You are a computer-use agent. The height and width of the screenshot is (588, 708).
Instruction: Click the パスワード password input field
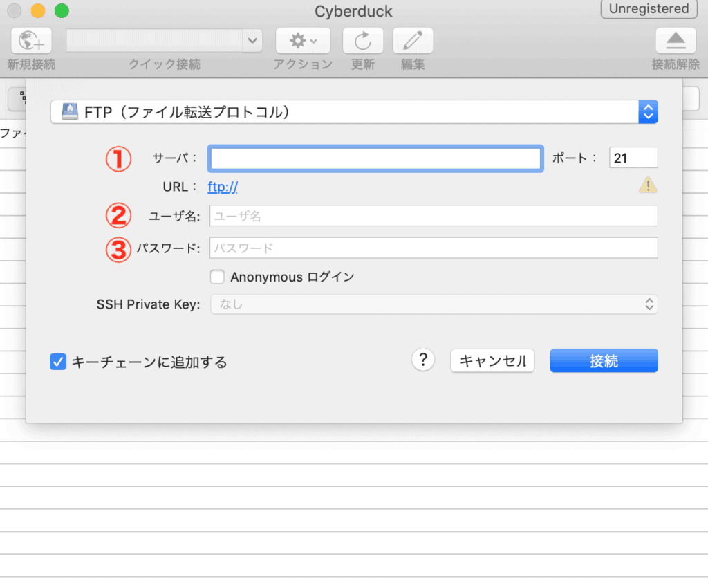tap(434, 248)
